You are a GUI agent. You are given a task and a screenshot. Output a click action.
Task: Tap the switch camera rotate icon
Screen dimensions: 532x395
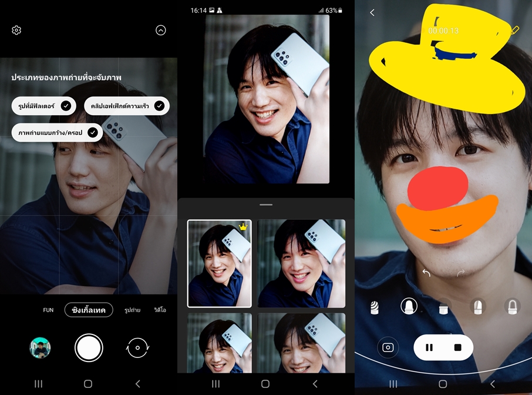138,348
